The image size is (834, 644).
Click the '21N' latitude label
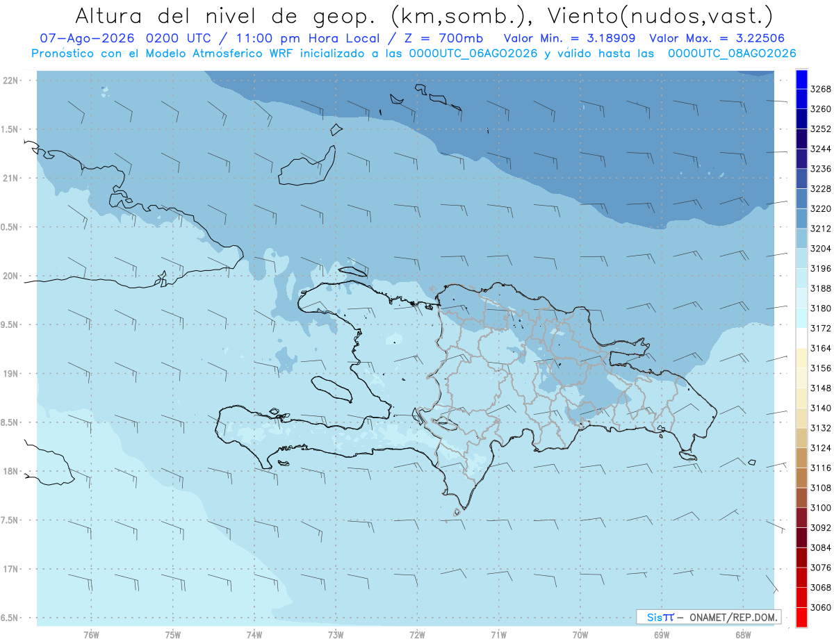pyautogui.click(x=11, y=178)
